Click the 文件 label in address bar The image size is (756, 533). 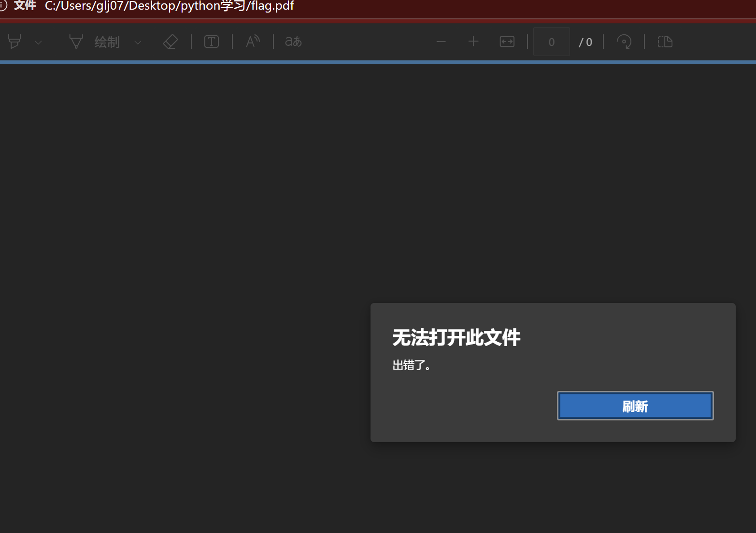click(25, 6)
